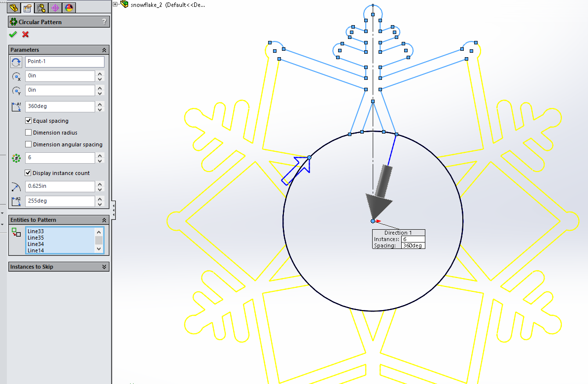Collapse the Parameters section

pos(104,50)
